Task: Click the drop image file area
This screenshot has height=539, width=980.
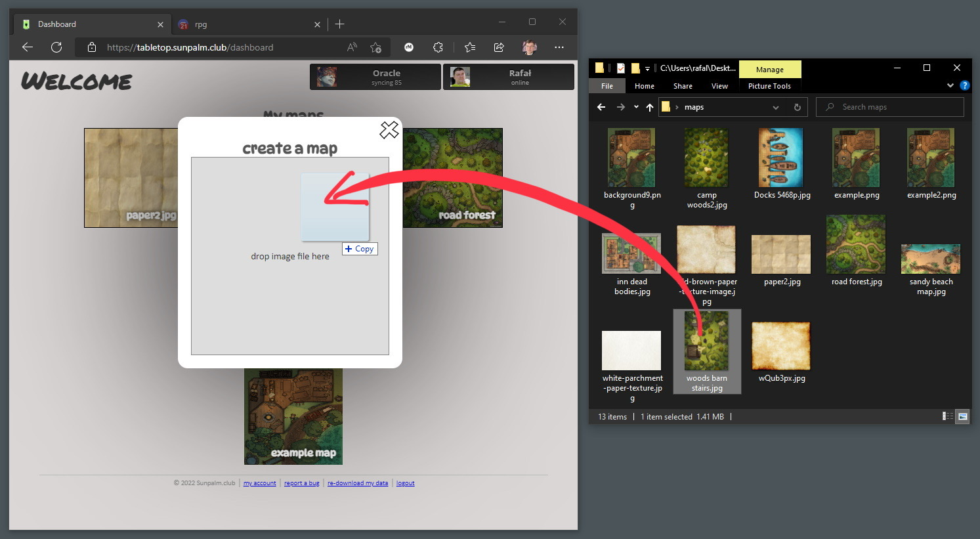Action: pos(290,256)
